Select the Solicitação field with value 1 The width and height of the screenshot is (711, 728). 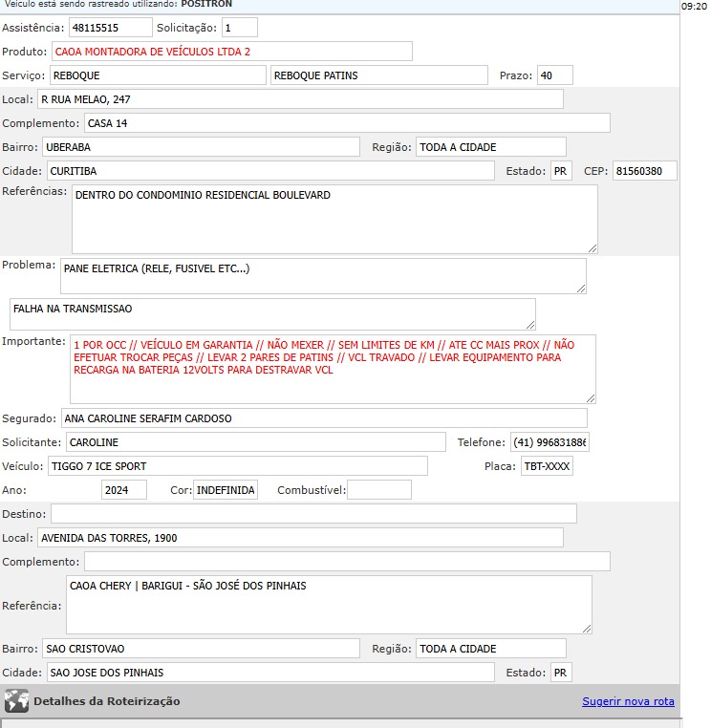tap(240, 28)
